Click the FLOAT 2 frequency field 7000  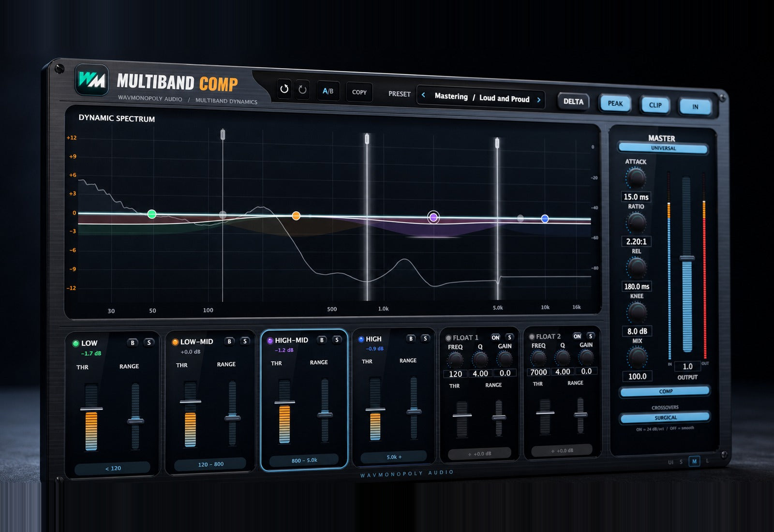[538, 372]
